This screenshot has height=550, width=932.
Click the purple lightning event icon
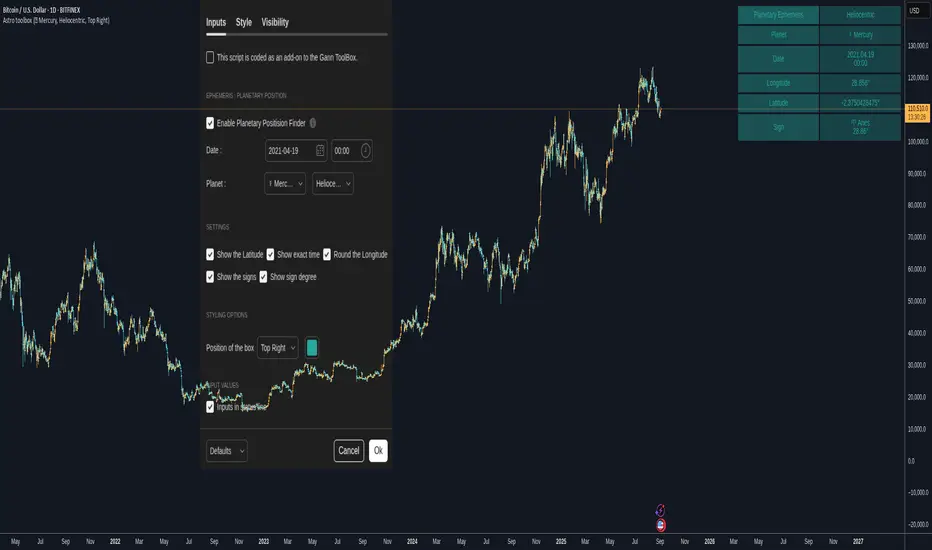pos(661,509)
